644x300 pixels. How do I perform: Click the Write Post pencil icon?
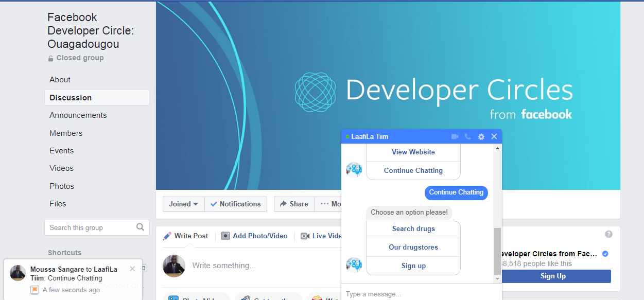pos(167,236)
